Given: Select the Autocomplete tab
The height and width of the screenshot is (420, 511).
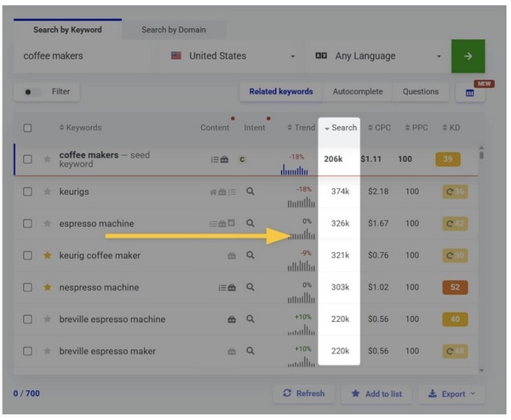Looking at the screenshot, I should (x=358, y=92).
